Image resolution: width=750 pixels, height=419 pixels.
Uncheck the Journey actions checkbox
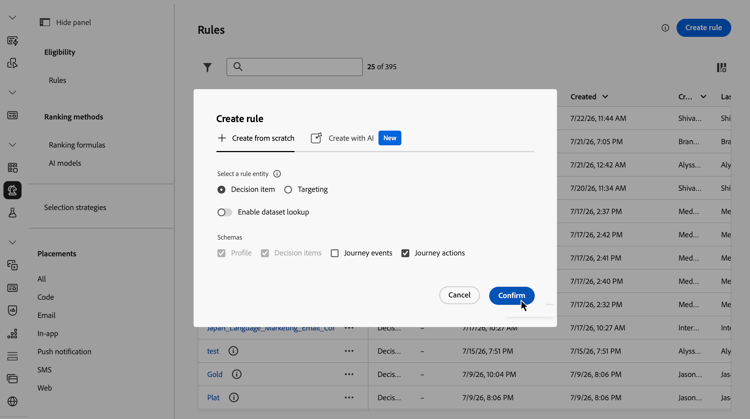coord(405,253)
